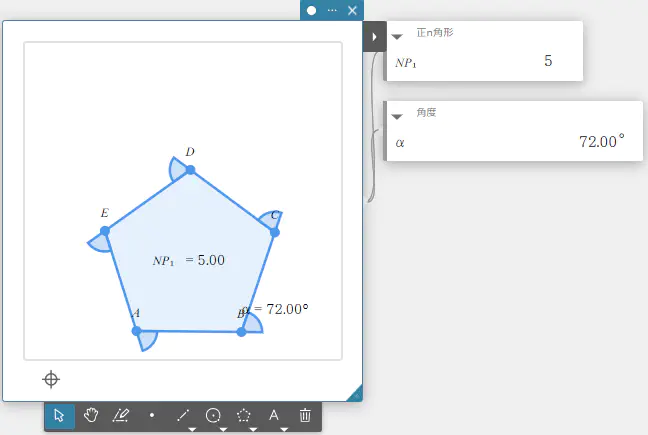Viewport: 648px width, 435px height.
Task: Open the circle tool submenu arrow
Action: (x=222, y=429)
